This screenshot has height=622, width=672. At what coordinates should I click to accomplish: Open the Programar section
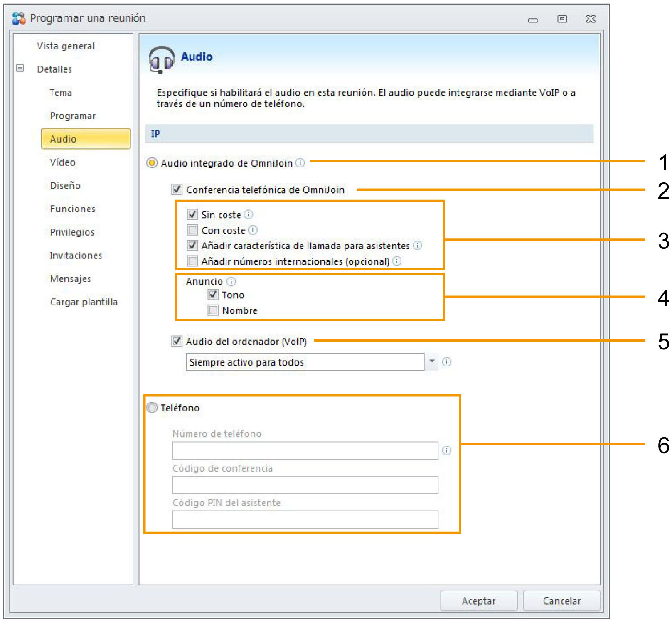[x=73, y=116]
